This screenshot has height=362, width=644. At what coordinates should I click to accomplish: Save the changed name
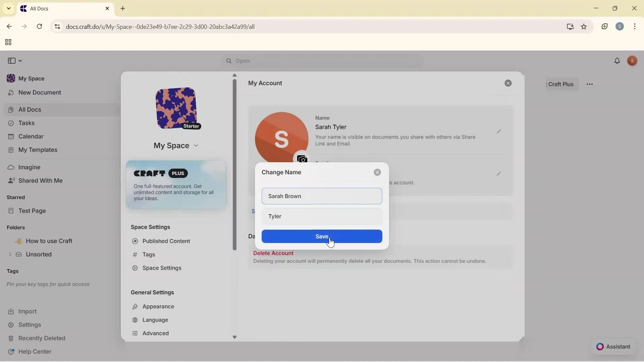click(322, 236)
